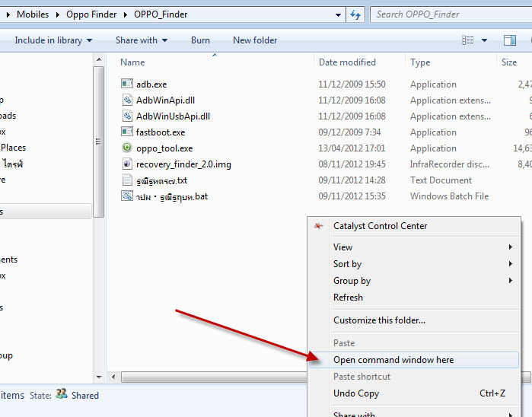Click the New folder button

click(255, 40)
